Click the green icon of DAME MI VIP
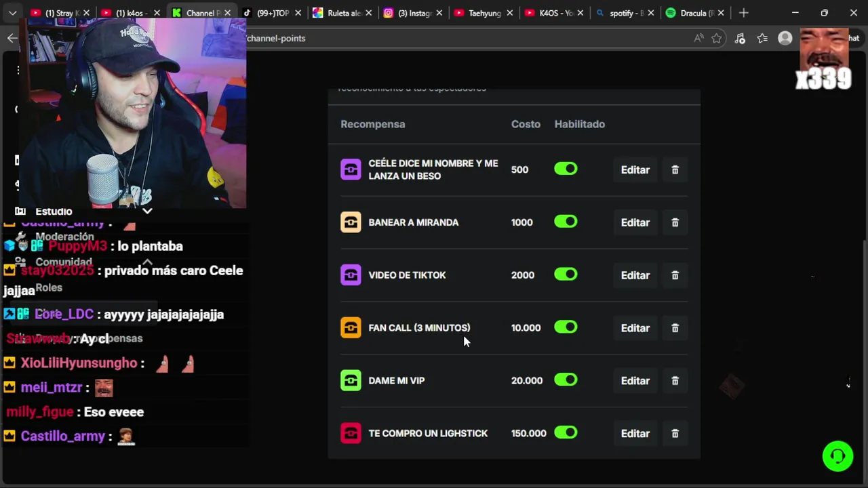The height and width of the screenshot is (488, 868). [x=351, y=381]
